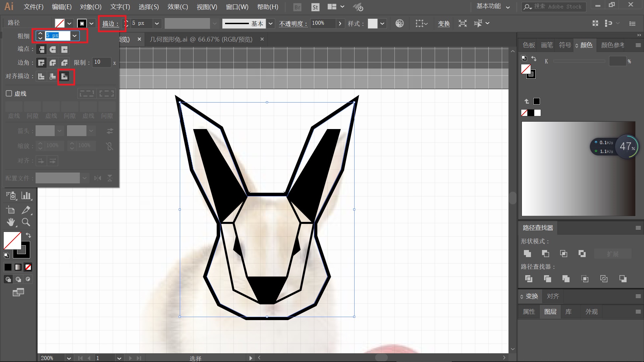Set paint to None swatch button
Image resolution: width=644 pixels, height=362 pixels.
tap(29, 267)
